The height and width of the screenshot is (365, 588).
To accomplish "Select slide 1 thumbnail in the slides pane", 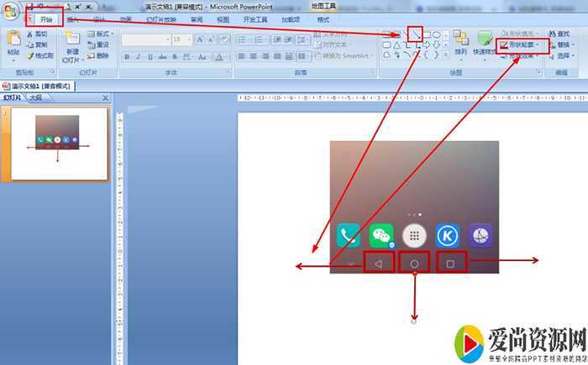I will pos(57,143).
